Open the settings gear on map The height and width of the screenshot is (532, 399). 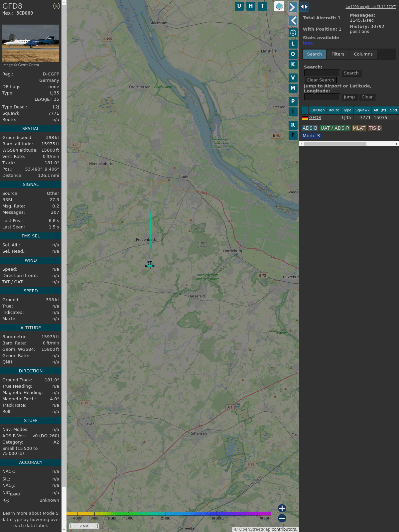tap(293, 33)
